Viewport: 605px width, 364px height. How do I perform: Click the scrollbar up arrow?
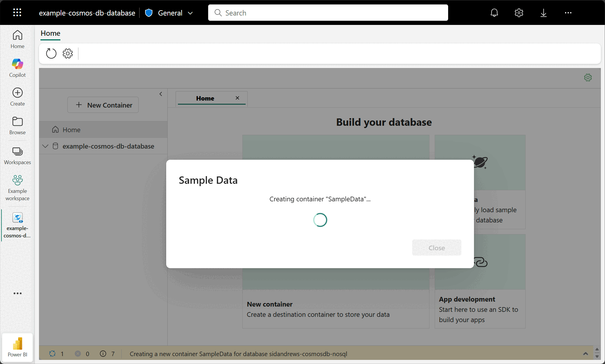coord(597,350)
